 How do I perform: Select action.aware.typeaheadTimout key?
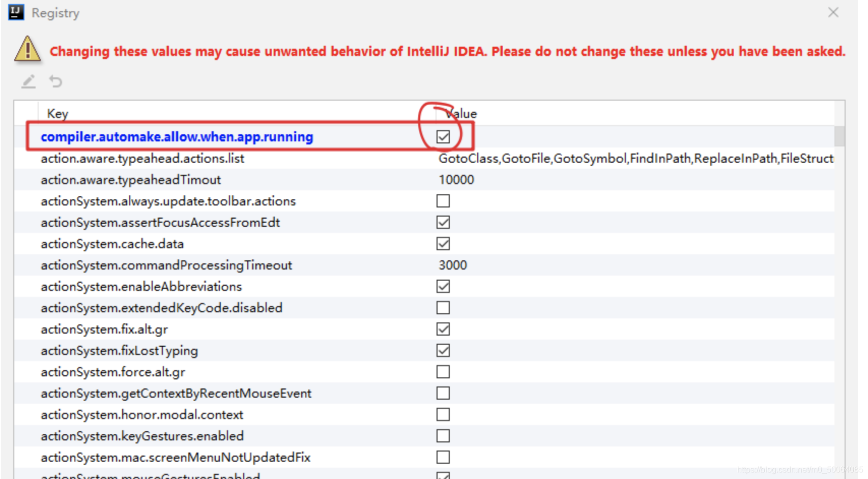coord(131,179)
